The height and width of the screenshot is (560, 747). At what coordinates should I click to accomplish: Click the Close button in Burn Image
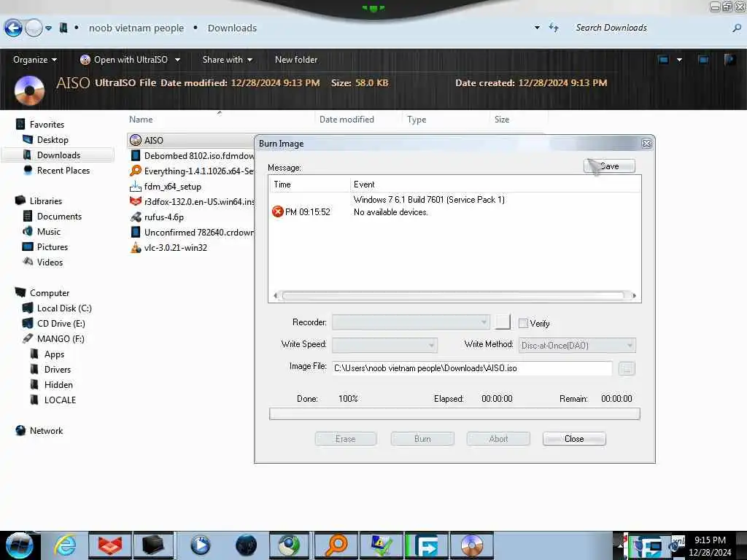(x=574, y=438)
